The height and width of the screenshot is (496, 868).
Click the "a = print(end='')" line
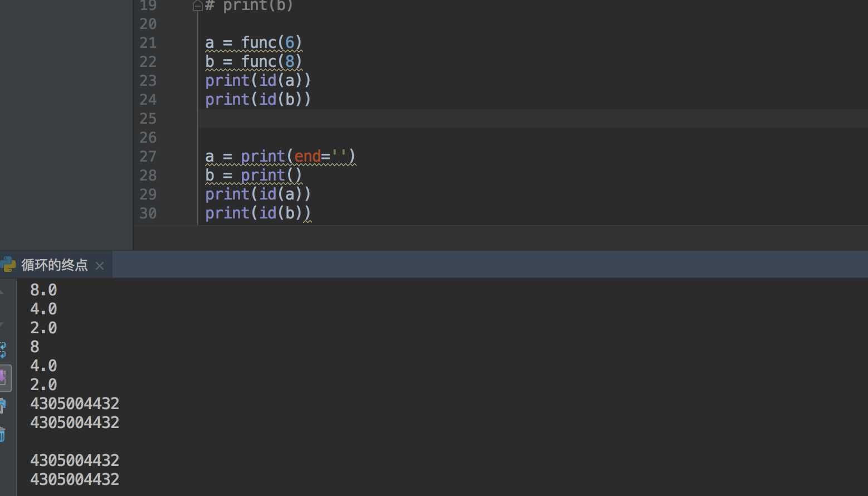280,157
